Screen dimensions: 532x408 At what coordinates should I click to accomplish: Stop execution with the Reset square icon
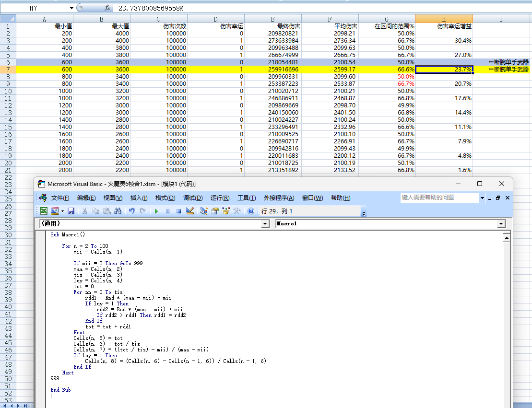[178, 211]
